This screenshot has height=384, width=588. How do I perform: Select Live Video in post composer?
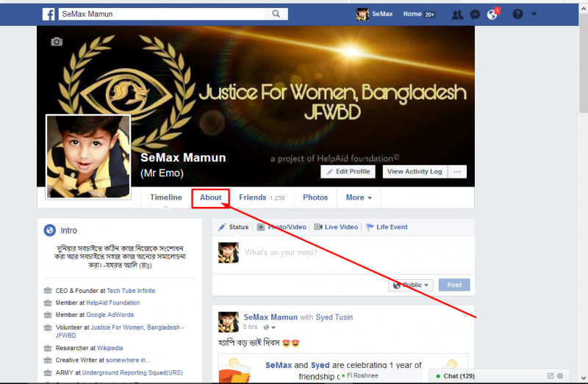point(336,227)
